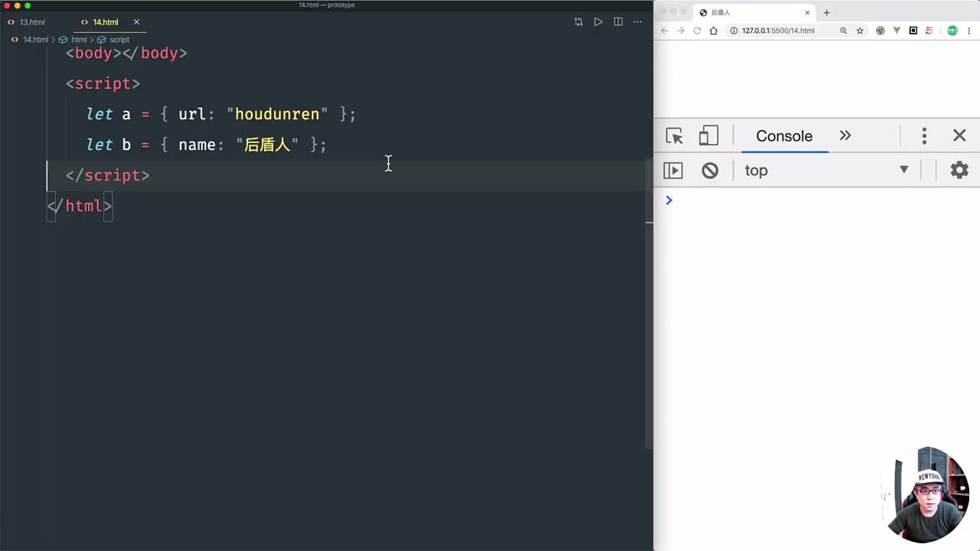Click the open changes compare icon
This screenshot has height=551, width=980.
pos(578,22)
